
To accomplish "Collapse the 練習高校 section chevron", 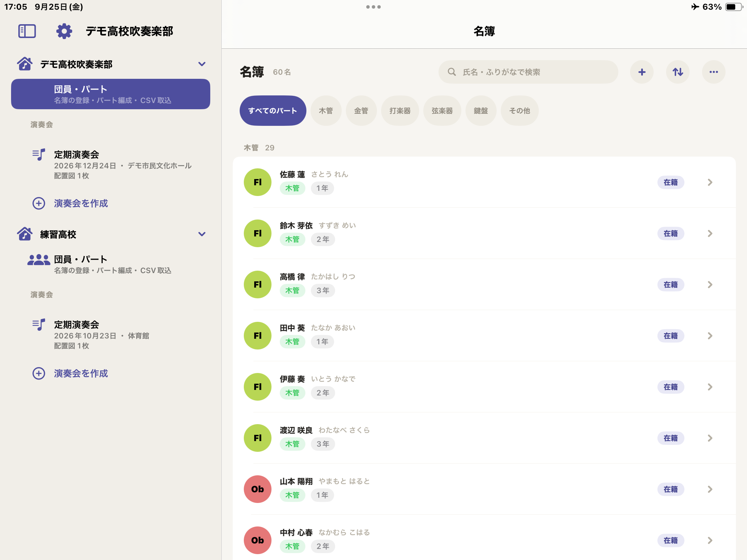I will tap(202, 234).
